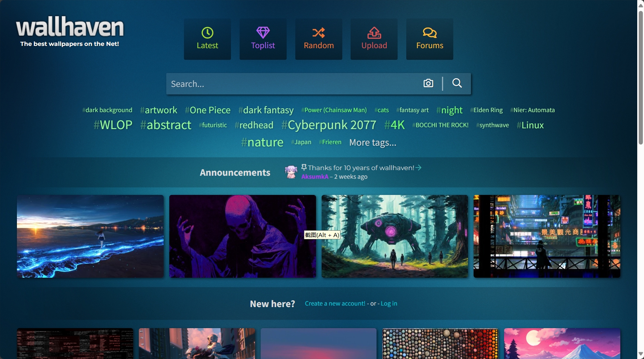Click the Random shuffle icon
644x359 pixels.
[319, 33]
